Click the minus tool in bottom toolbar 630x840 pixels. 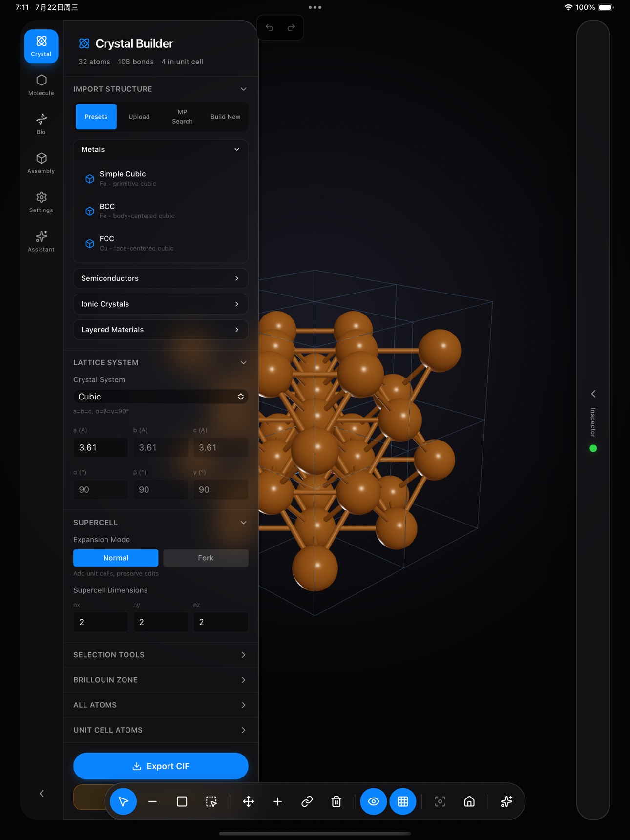152,801
